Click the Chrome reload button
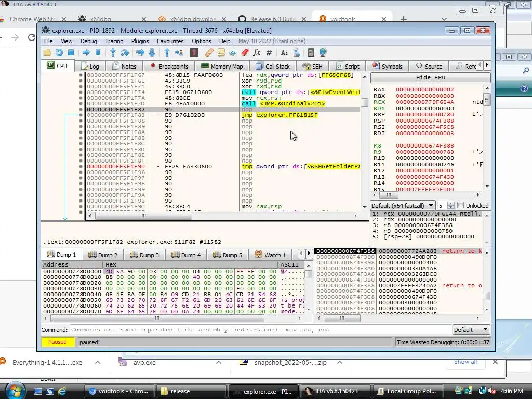The width and height of the screenshot is (532, 399). 32,37
